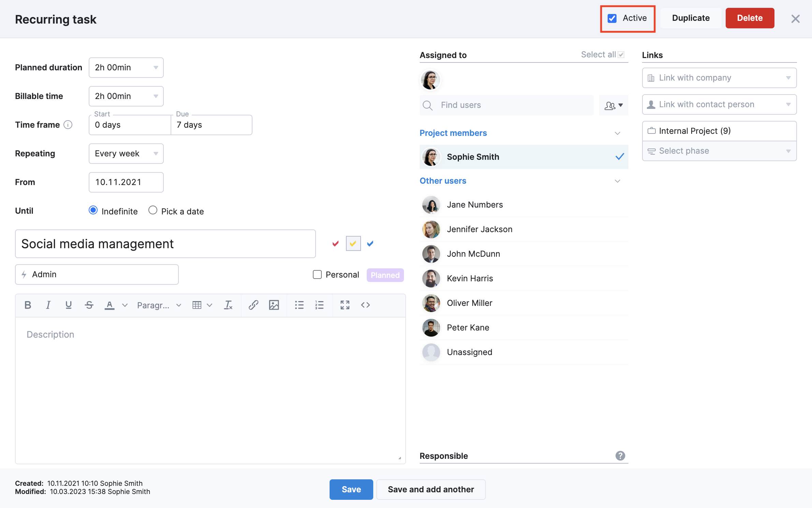The height and width of the screenshot is (508, 812).
Task: Open the Billable time dropdown
Action: (x=126, y=96)
